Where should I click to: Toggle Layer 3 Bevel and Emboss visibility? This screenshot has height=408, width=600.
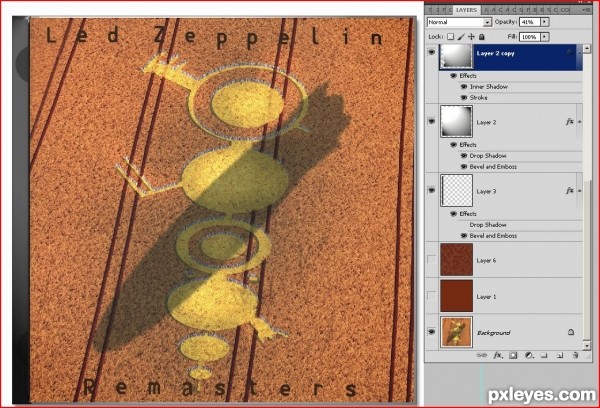point(464,236)
